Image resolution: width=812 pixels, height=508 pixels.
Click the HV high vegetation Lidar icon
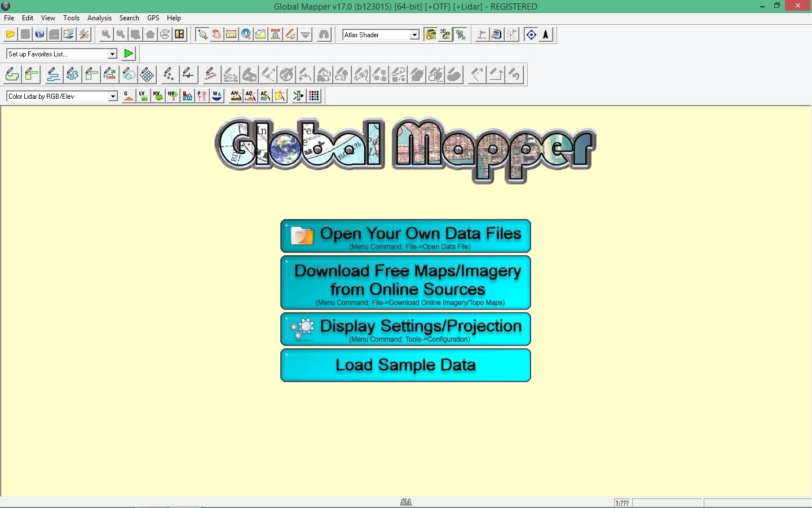(x=173, y=96)
